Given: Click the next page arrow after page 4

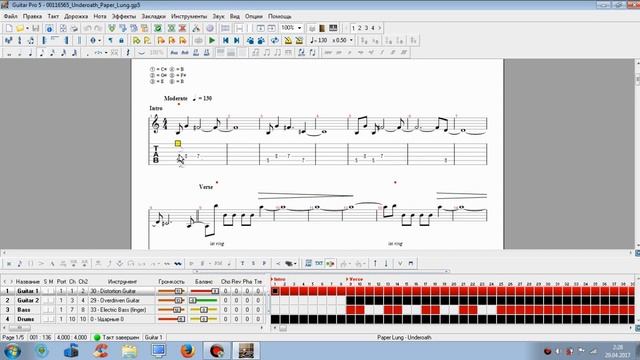Looking at the screenshot, I should [380, 28].
